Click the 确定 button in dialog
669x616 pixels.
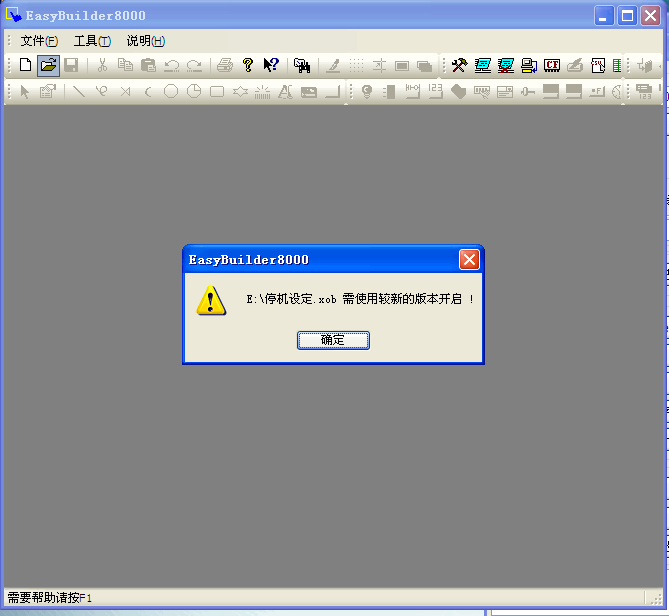pyautogui.click(x=333, y=340)
